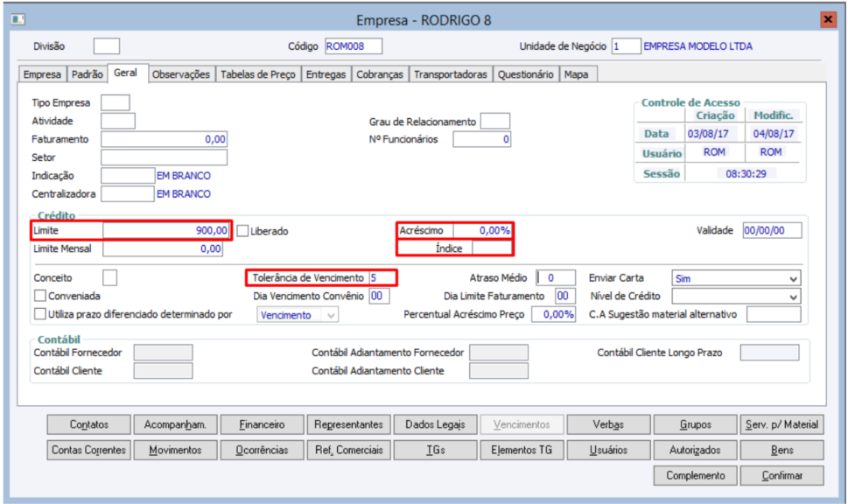Open Ref. Comerciais
This screenshot has height=504, width=848.
(x=349, y=450)
